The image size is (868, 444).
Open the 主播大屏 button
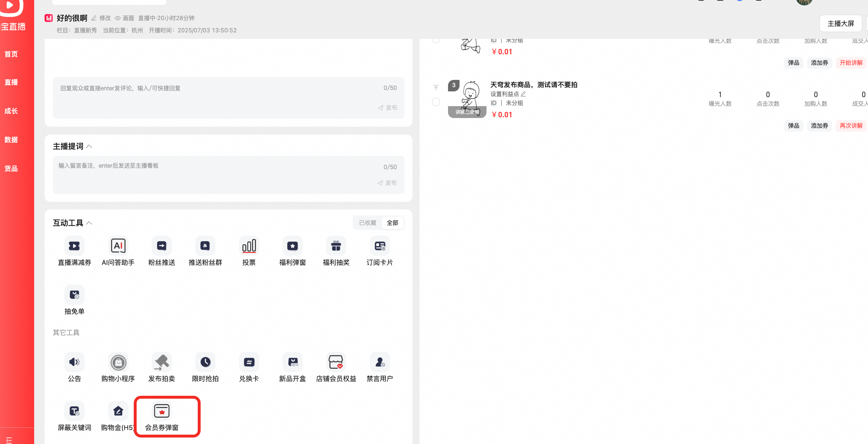click(x=841, y=24)
